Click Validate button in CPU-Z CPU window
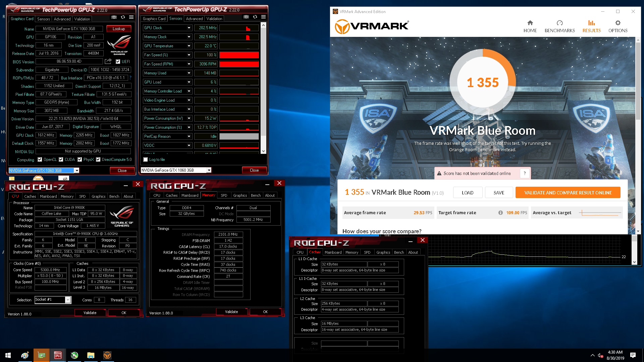This screenshot has height=362, width=644. 90,313
